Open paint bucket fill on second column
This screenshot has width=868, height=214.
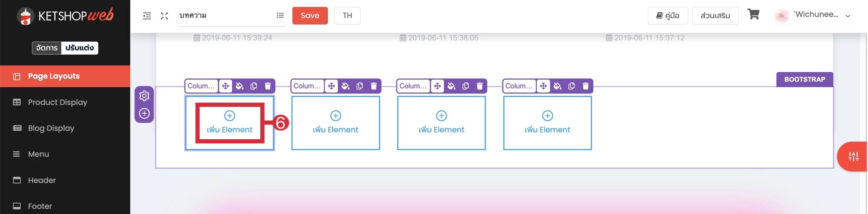click(x=345, y=86)
